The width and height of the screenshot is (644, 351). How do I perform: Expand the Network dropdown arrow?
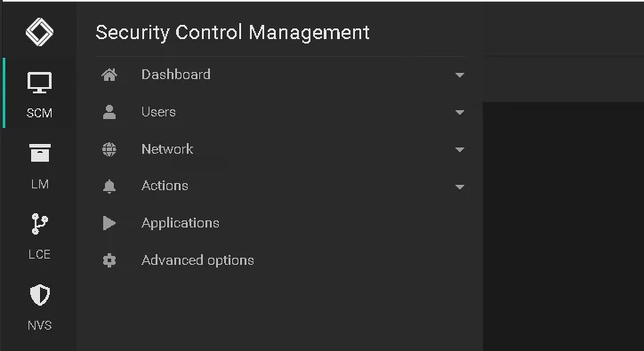pyautogui.click(x=460, y=150)
